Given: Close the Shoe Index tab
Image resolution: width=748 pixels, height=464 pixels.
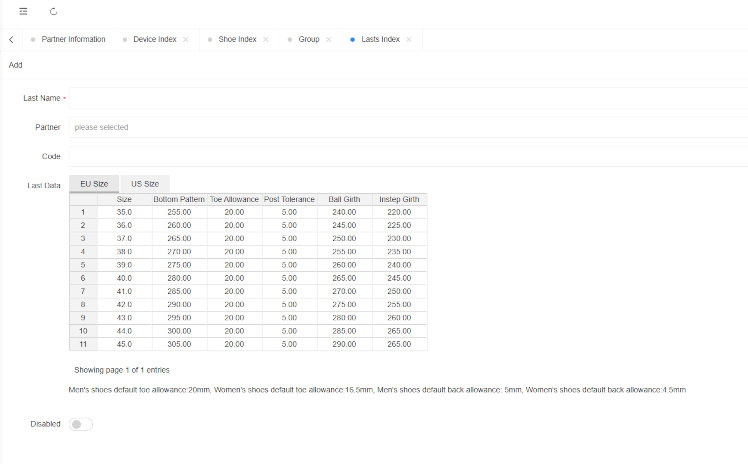Looking at the screenshot, I should tap(266, 40).
